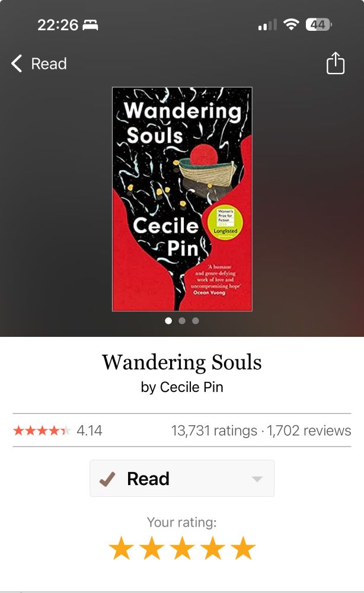View the 1,702 reviews link
The image size is (364, 593).
(309, 431)
